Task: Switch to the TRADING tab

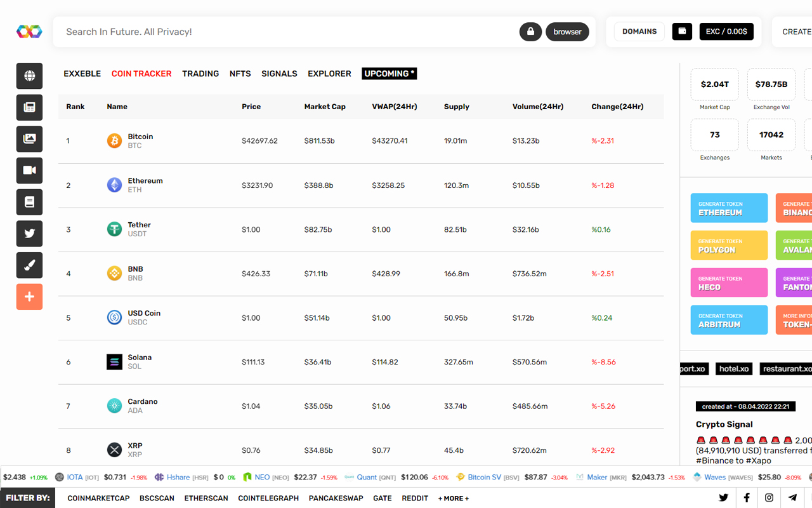Action: [x=200, y=73]
